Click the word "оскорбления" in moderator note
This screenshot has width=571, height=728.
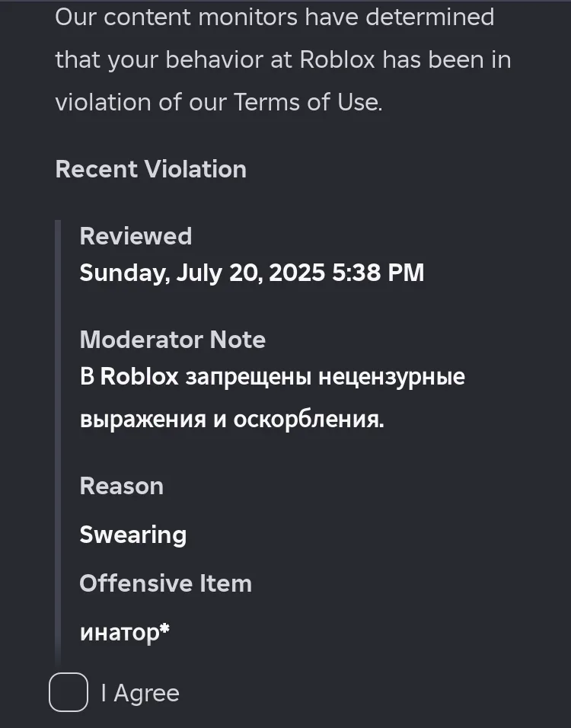coord(308,420)
